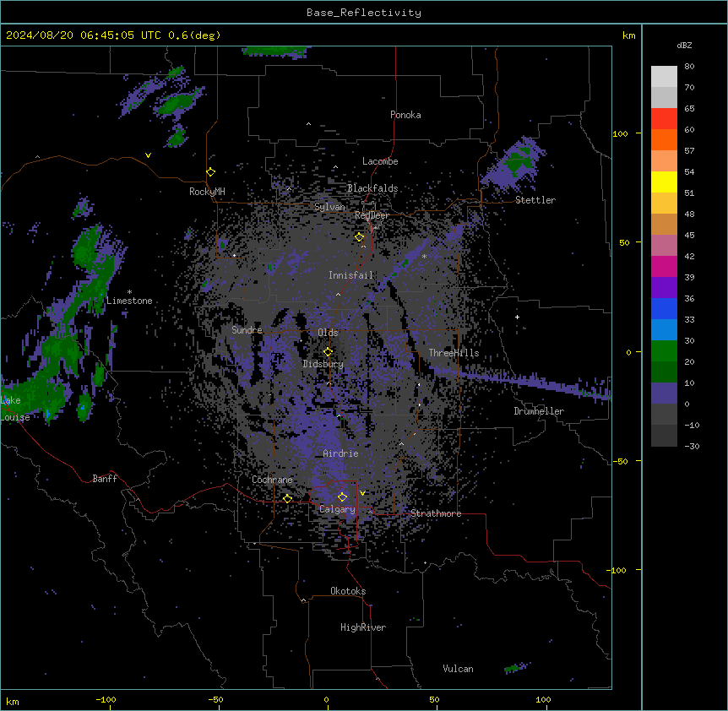Click the Olds label
Screen dimensions: 728x711
[328, 333]
